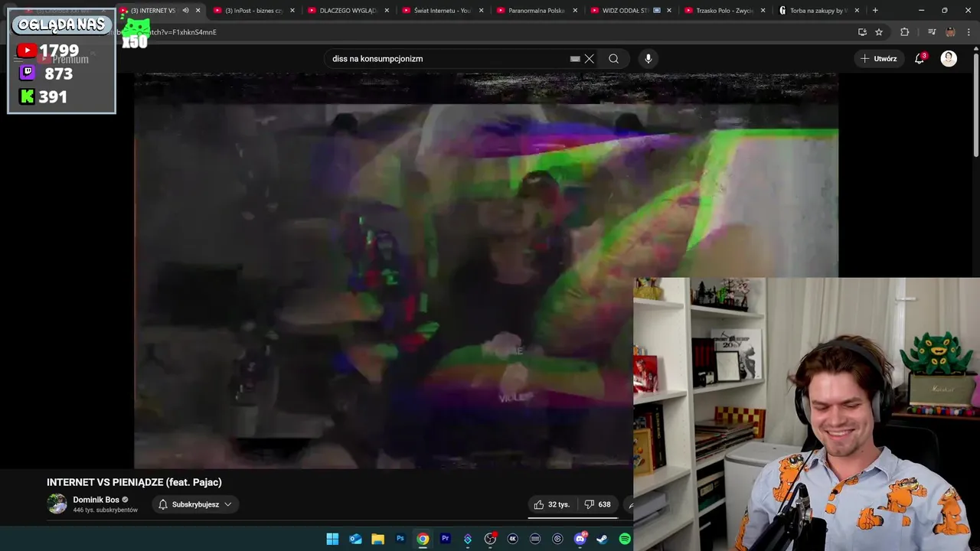
Task: Click the 446 tys. subskrybentów text
Action: click(105, 510)
